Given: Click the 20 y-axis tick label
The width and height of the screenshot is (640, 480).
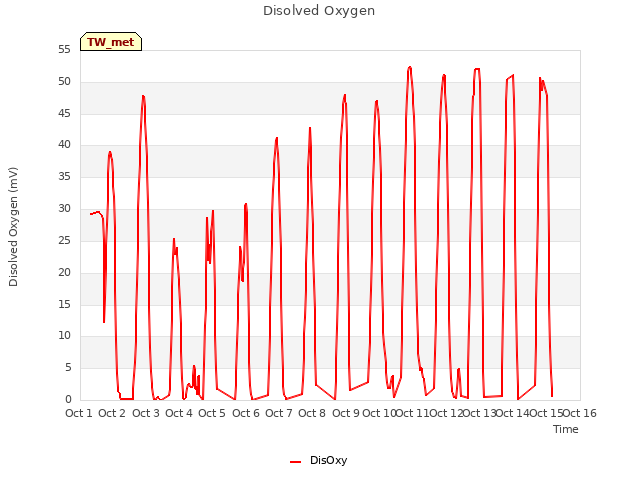Looking at the screenshot, I should (64, 272).
